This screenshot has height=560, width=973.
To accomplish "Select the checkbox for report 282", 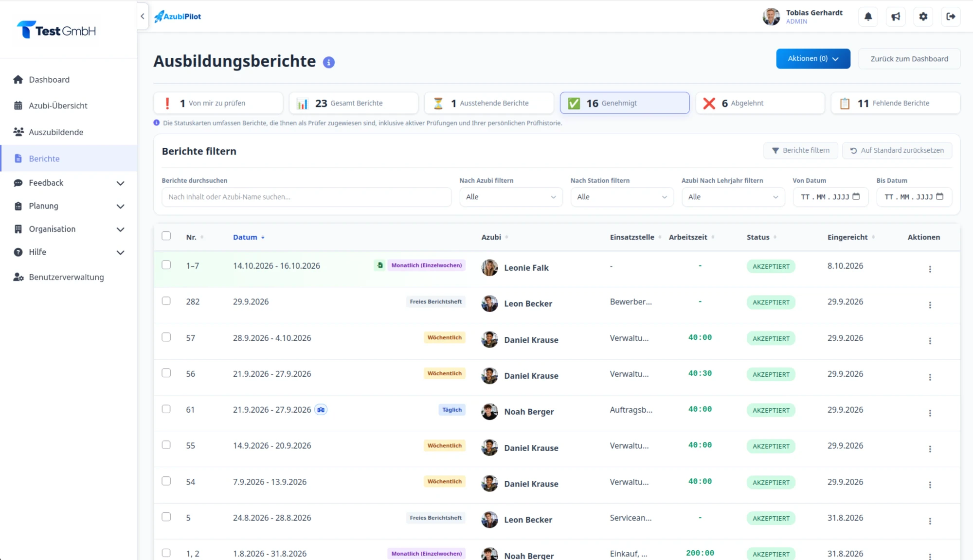I will 166,301.
